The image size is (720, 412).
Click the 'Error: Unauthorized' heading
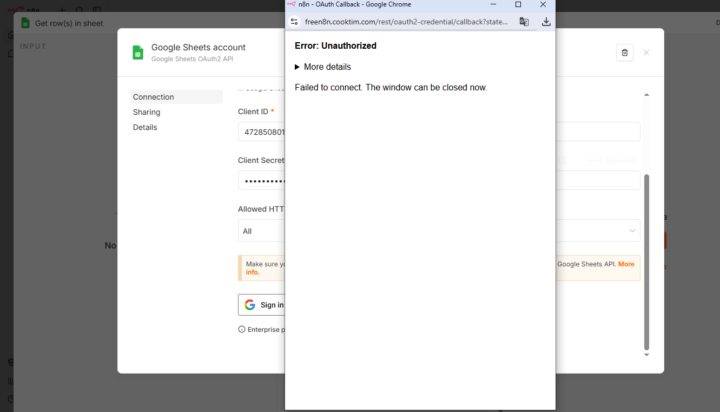click(335, 46)
